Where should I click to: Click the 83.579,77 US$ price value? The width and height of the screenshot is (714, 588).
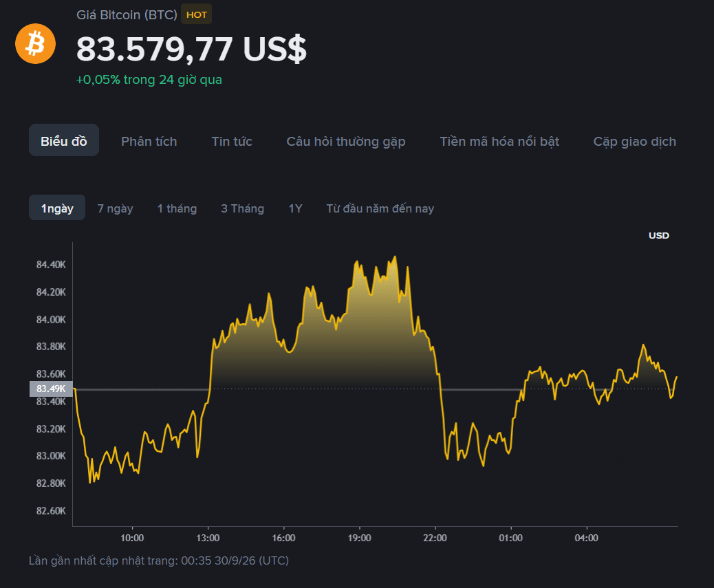point(191,49)
